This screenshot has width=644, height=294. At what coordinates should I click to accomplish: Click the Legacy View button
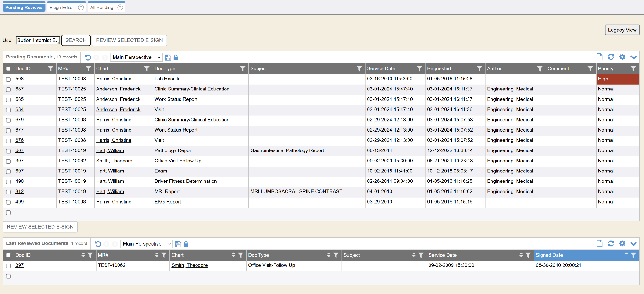tap(622, 30)
